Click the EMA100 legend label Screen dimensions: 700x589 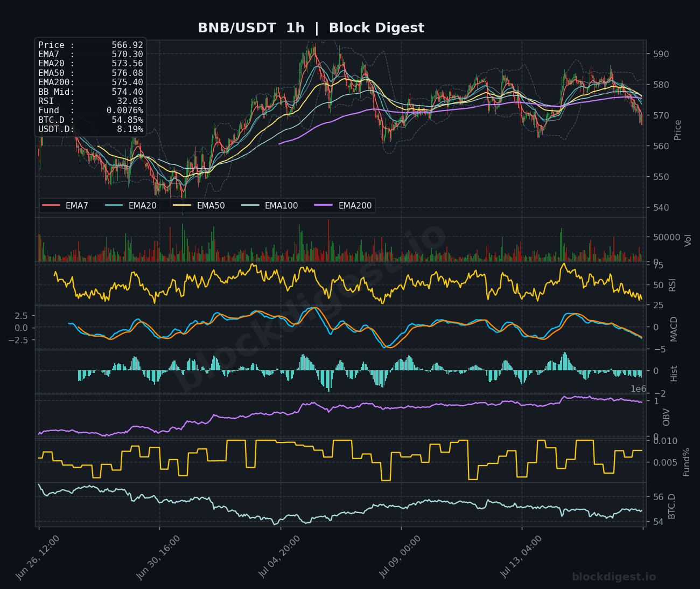(x=281, y=205)
